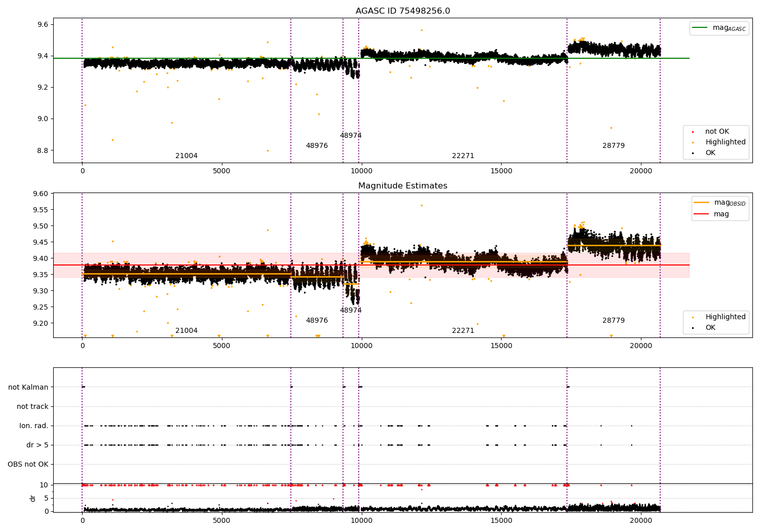Click obsid label 21004 in Magnitude Estimates plot

tap(186, 331)
